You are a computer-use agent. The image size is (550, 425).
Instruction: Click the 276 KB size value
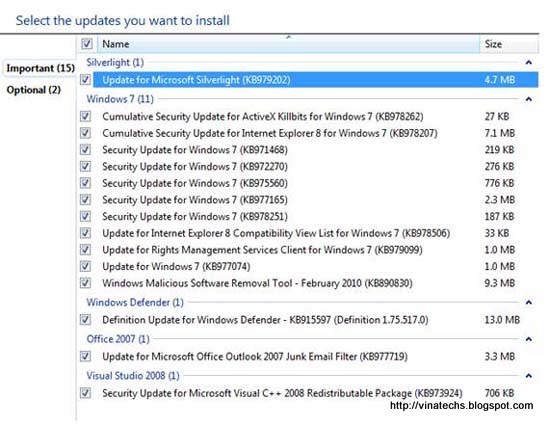[x=499, y=167]
